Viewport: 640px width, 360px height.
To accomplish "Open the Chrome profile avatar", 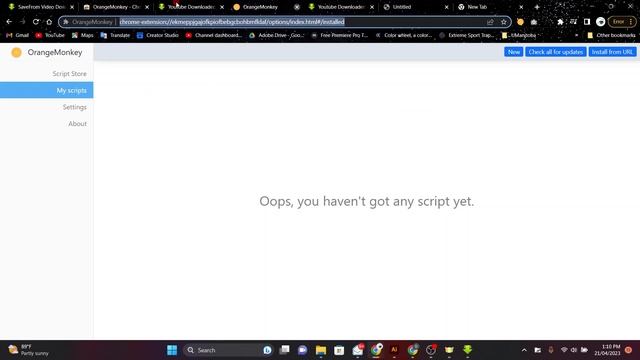I will 600,22.
